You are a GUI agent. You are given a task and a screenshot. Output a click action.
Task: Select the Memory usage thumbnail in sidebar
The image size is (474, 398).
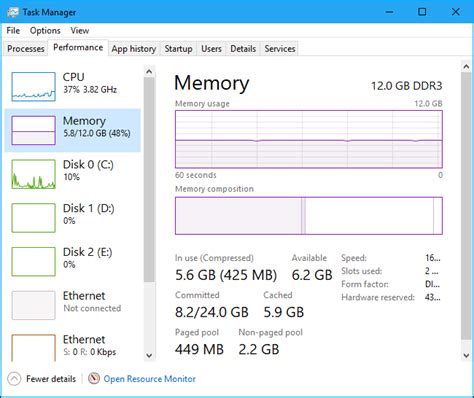coord(33,130)
